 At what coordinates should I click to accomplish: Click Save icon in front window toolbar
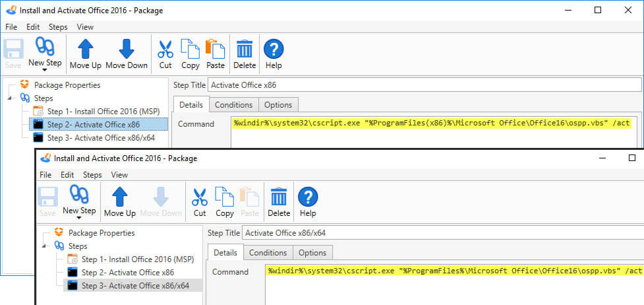(47, 197)
